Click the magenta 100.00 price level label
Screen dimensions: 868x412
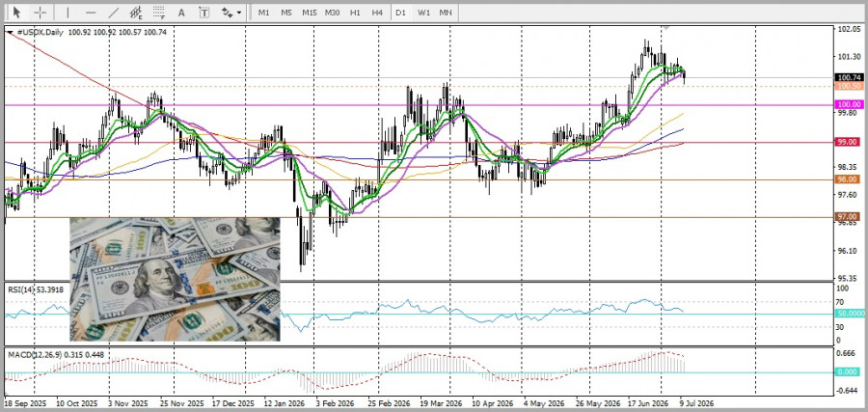point(849,104)
